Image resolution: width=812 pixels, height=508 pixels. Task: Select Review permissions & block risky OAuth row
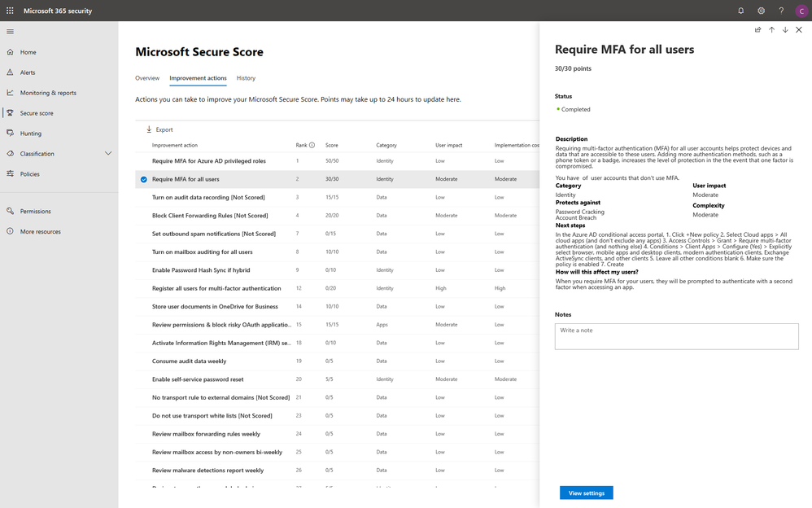(337, 325)
